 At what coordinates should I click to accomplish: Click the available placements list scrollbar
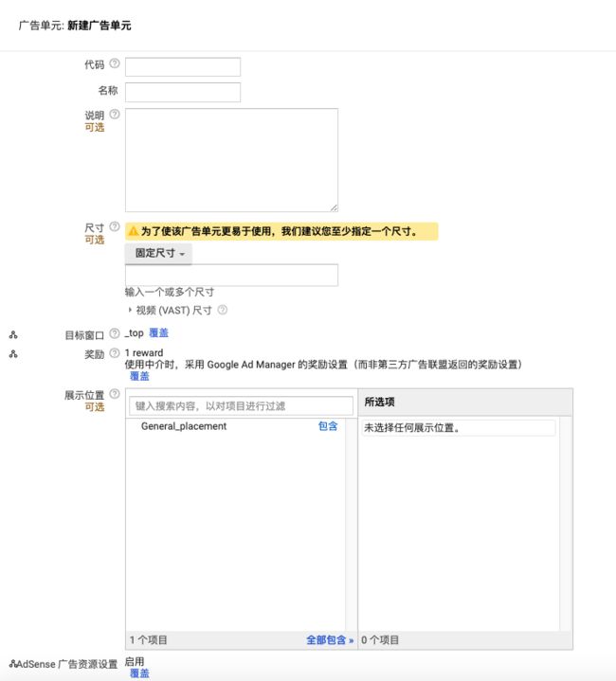[351, 524]
